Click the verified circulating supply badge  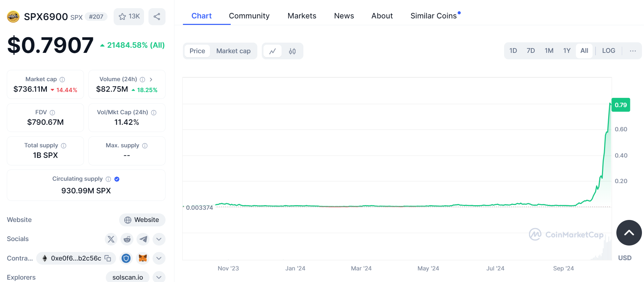tap(117, 179)
